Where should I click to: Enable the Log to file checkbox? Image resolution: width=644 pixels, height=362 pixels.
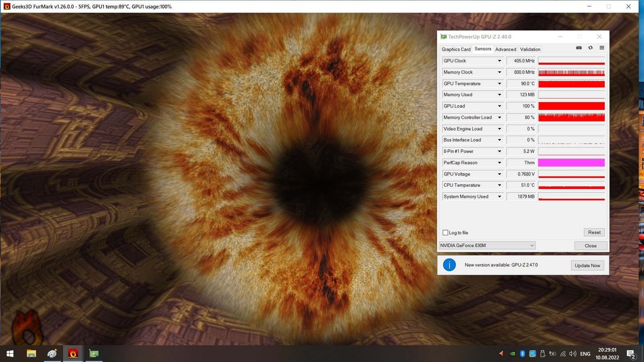[446, 232]
